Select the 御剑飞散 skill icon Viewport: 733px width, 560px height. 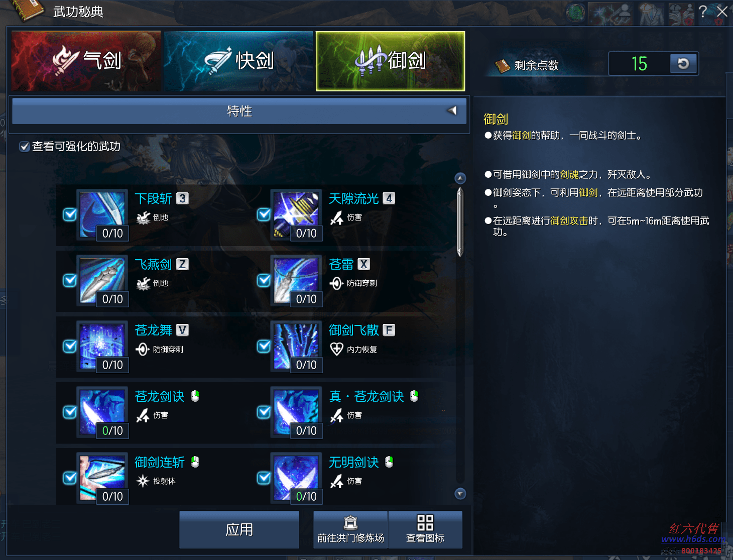pos(296,347)
